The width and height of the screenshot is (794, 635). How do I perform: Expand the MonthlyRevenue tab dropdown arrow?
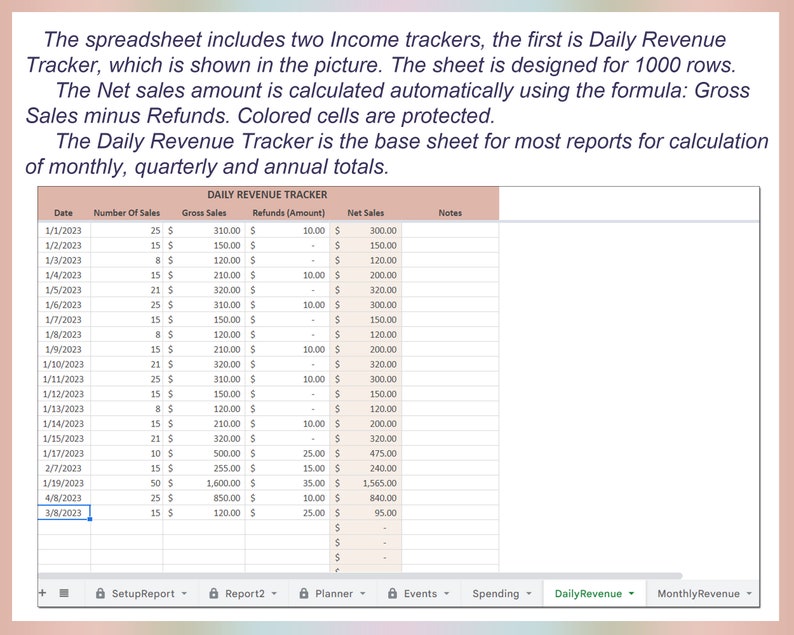pyautogui.click(x=749, y=593)
